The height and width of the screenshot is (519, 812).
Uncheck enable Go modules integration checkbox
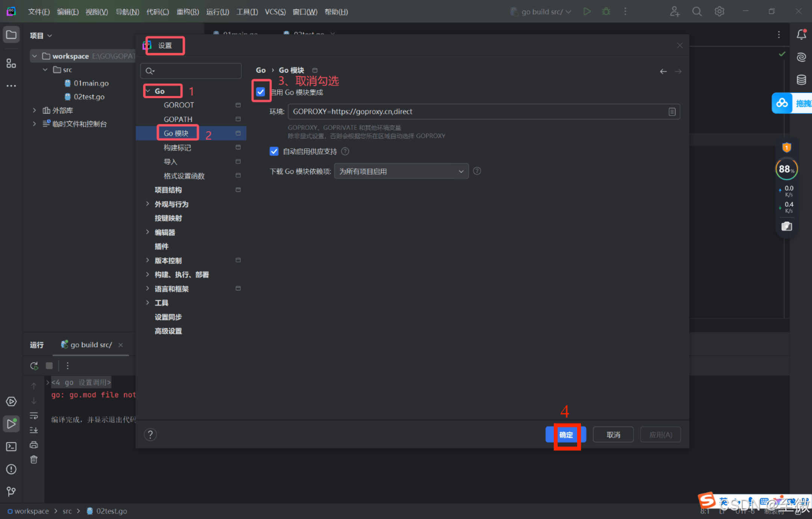point(261,92)
